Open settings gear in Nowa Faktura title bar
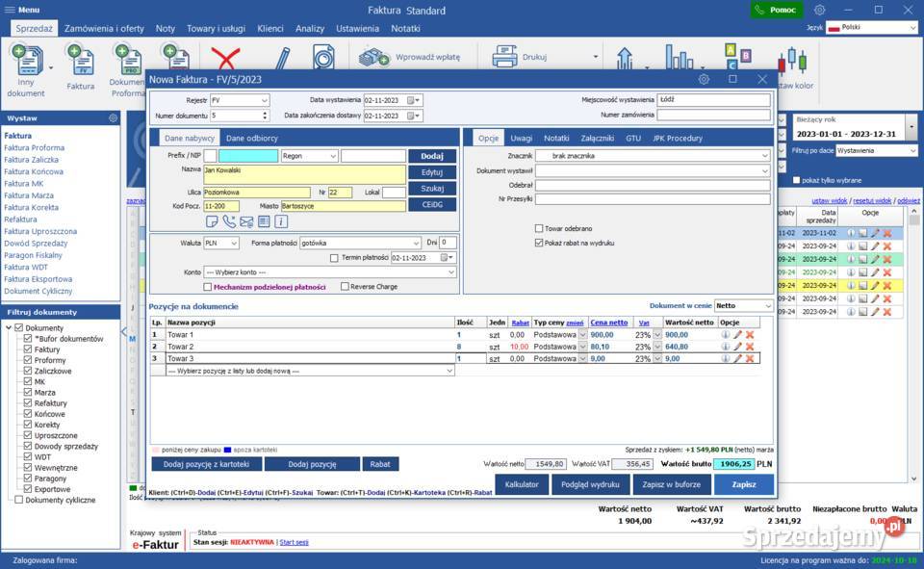 (704, 79)
